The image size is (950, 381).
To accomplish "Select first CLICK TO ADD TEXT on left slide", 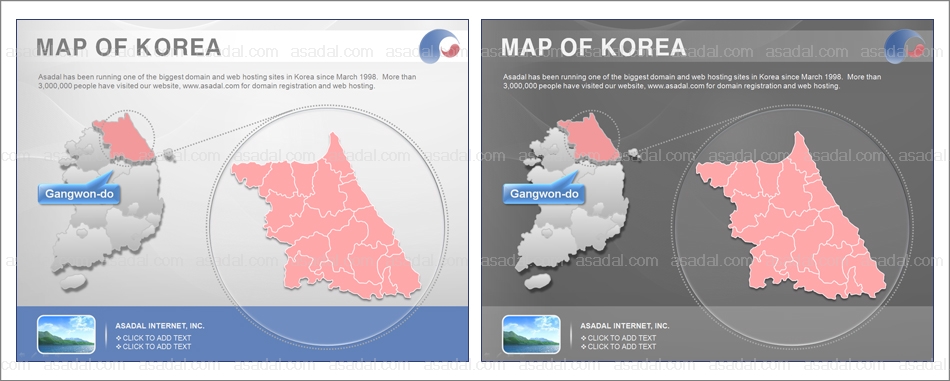I will pos(153,338).
